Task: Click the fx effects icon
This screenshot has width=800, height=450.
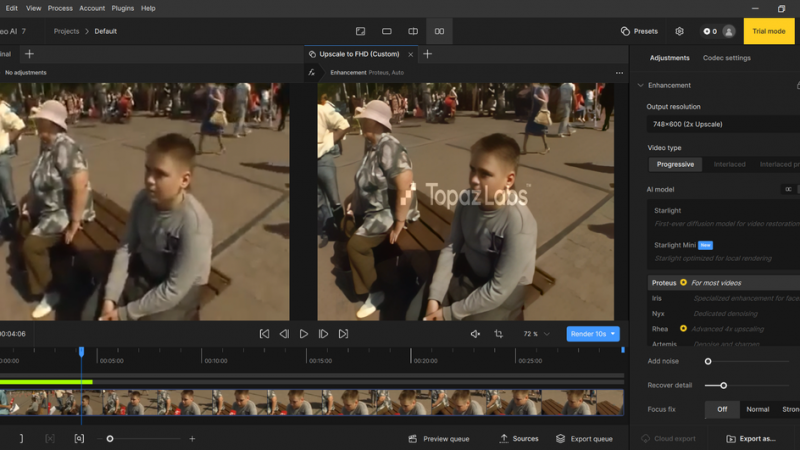Action: click(311, 72)
